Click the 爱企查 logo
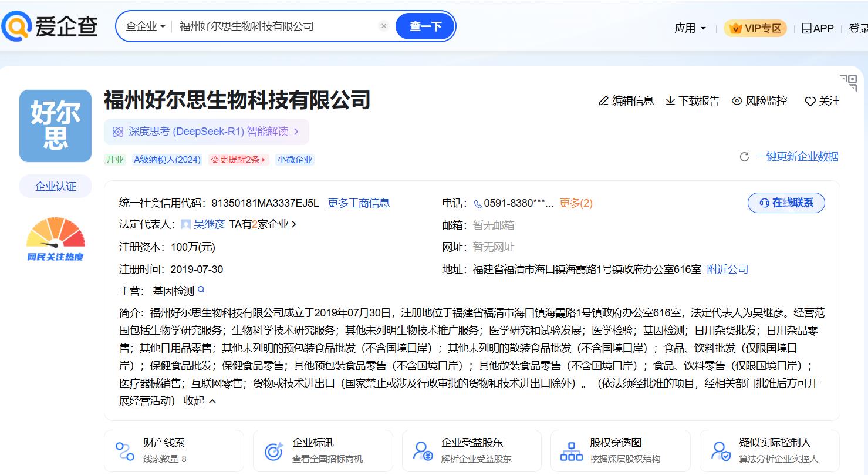Viewport: 868px width, 475px height. click(x=50, y=26)
